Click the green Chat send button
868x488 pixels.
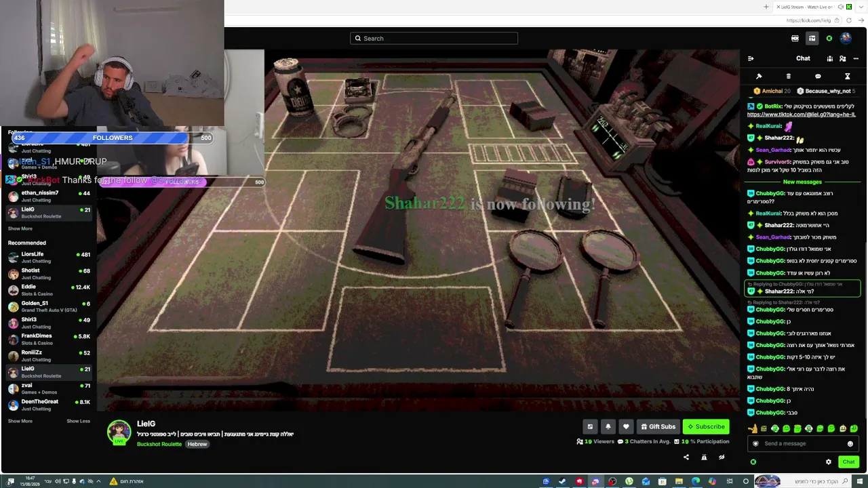848,462
